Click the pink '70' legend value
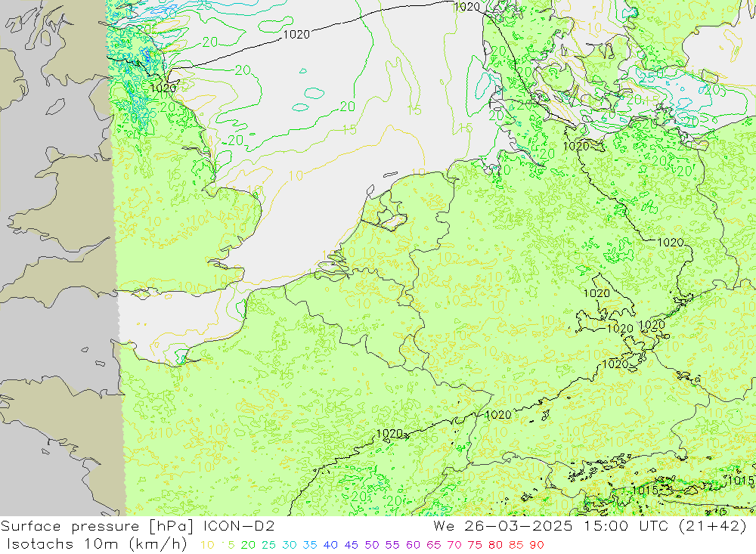The height and width of the screenshot is (554, 756). (x=454, y=545)
